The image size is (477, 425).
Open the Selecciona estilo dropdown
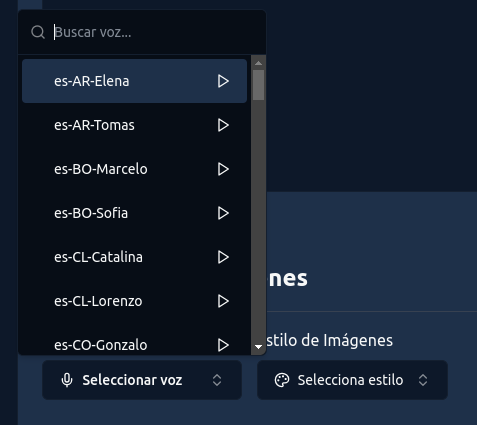[352, 380]
